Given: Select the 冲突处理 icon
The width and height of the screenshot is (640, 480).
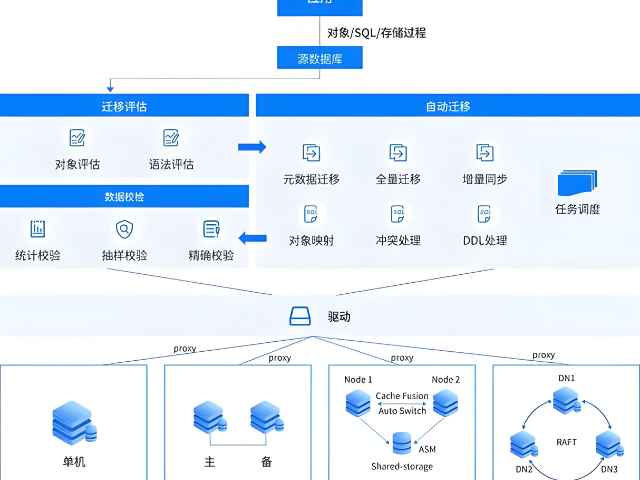Looking at the screenshot, I should [398, 214].
